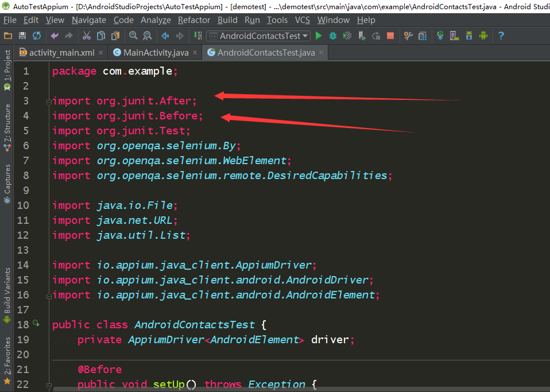Screen dimensions: 550x392
Task: Open the AVD Manager icon
Action: tap(455, 36)
